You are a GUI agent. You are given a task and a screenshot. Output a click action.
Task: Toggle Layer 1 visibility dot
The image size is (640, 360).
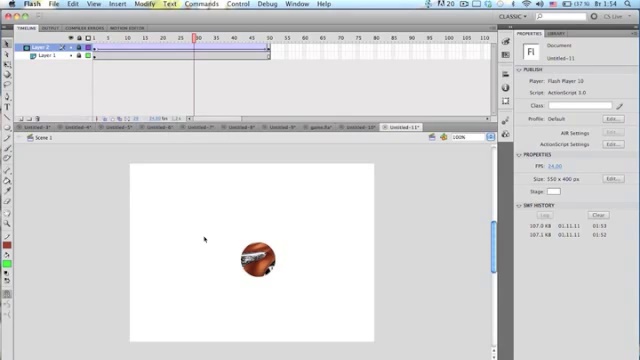pyautogui.click(x=71, y=56)
